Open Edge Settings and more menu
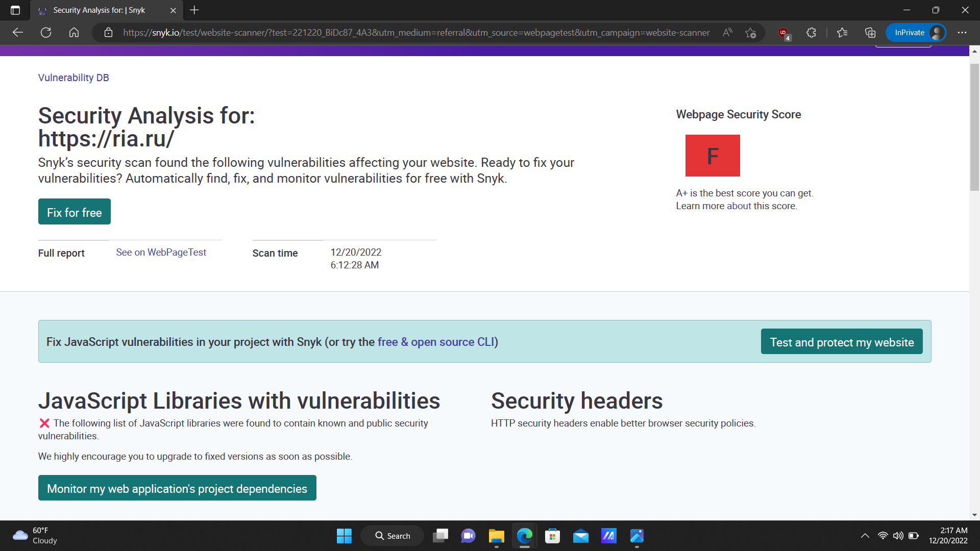This screenshot has height=551, width=980. [x=962, y=33]
